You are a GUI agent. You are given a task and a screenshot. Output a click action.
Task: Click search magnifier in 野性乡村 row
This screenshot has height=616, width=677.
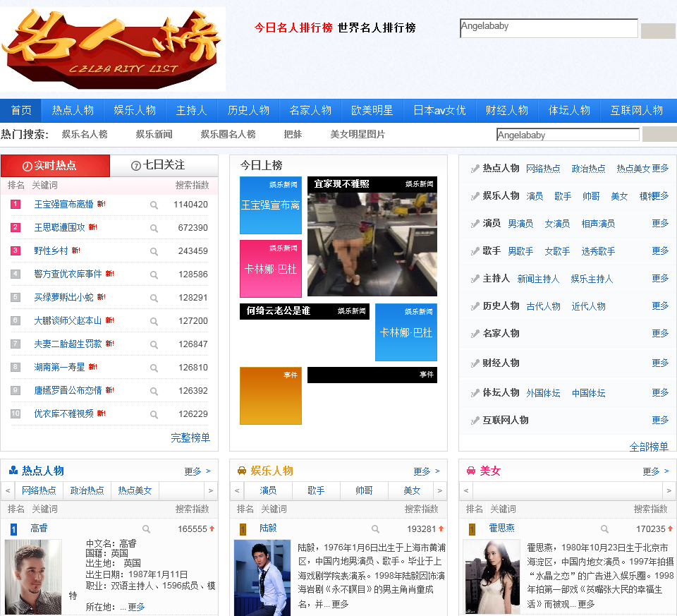(x=154, y=252)
